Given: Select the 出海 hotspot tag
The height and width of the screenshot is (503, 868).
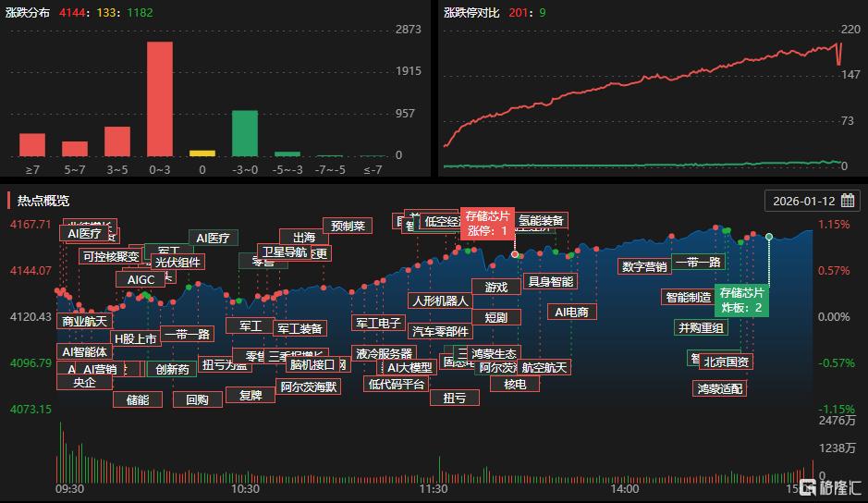Looking at the screenshot, I should pyautogui.click(x=304, y=237).
